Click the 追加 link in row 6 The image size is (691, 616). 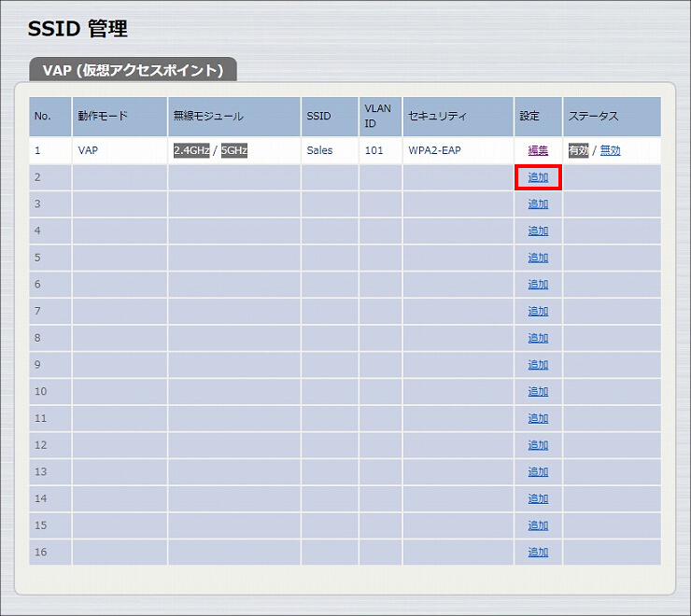pos(538,285)
